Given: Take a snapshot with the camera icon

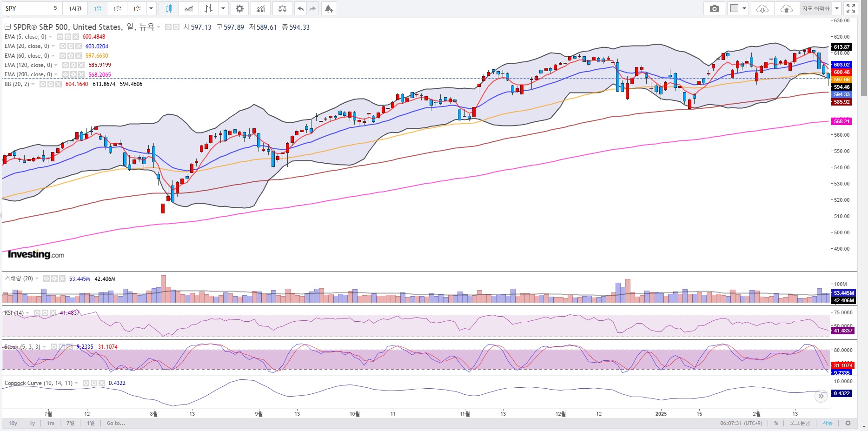Looking at the screenshot, I should 715,8.
